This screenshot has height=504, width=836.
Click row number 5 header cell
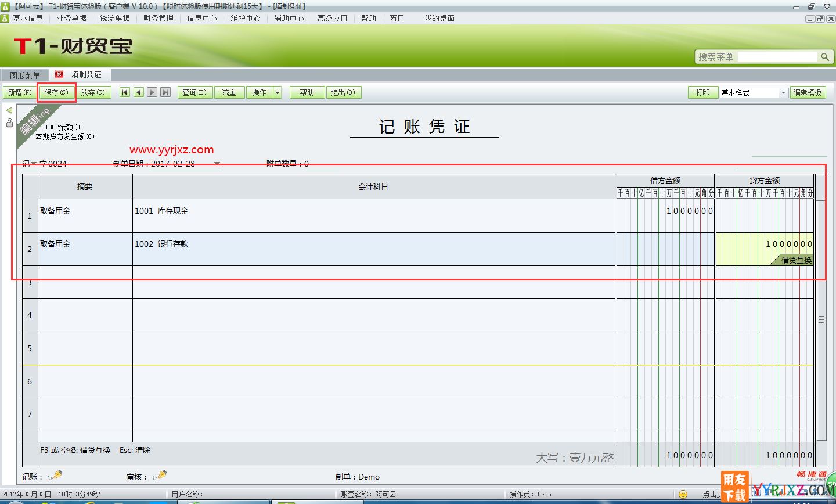click(30, 348)
